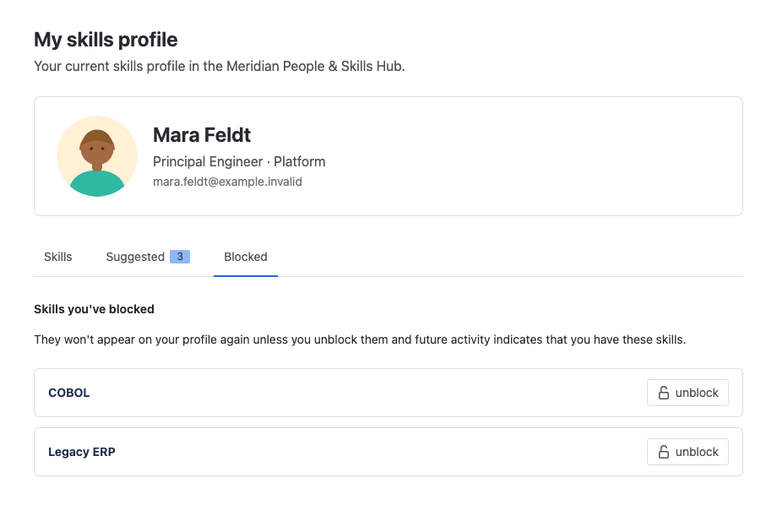
Task: Click the Suggested count badge showing 3
Action: (x=180, y=257)
